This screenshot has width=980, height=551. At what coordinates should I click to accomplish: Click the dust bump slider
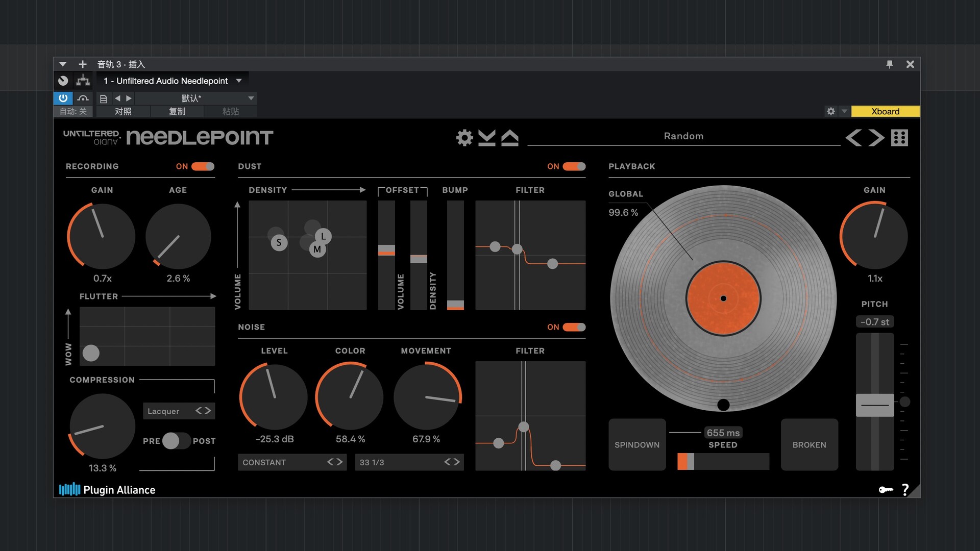[455, 255]
